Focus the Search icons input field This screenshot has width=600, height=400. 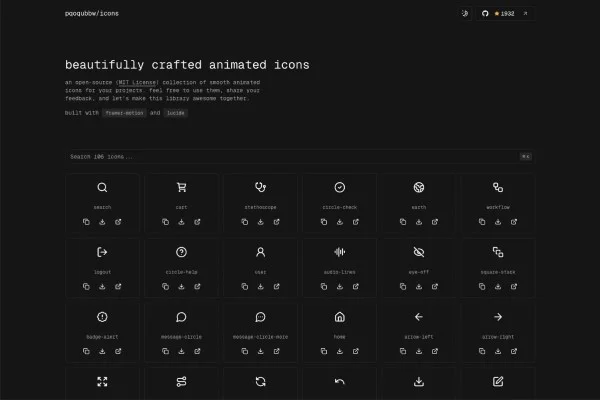290,157
